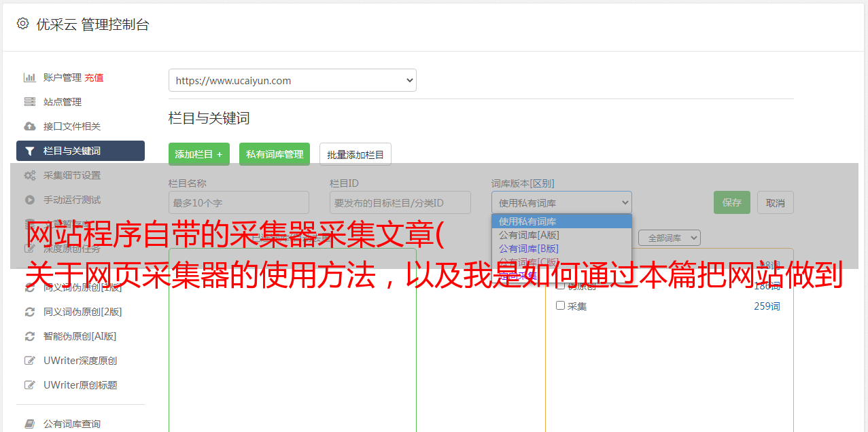Click the 栏目ID input field

400,202
